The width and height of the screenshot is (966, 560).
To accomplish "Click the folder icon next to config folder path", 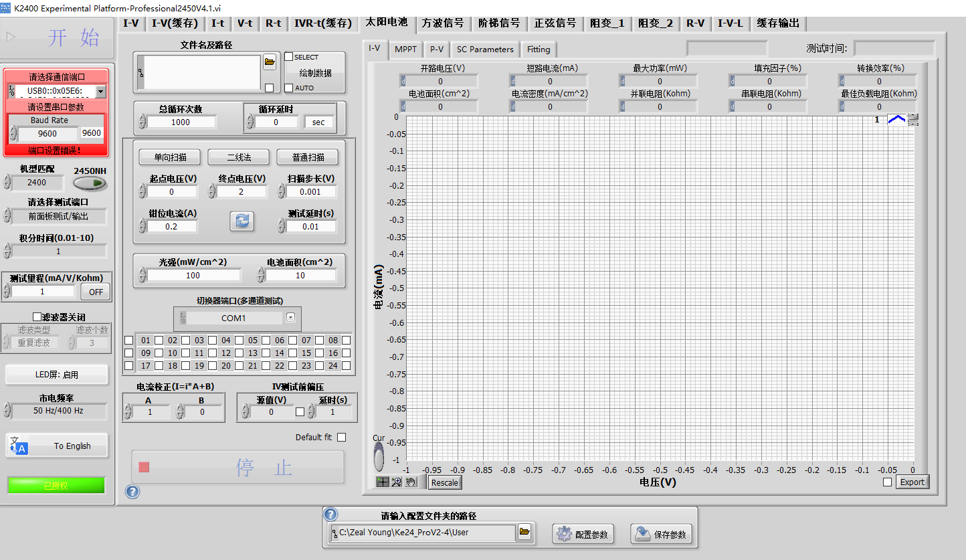I will click(x=524, y=533).
